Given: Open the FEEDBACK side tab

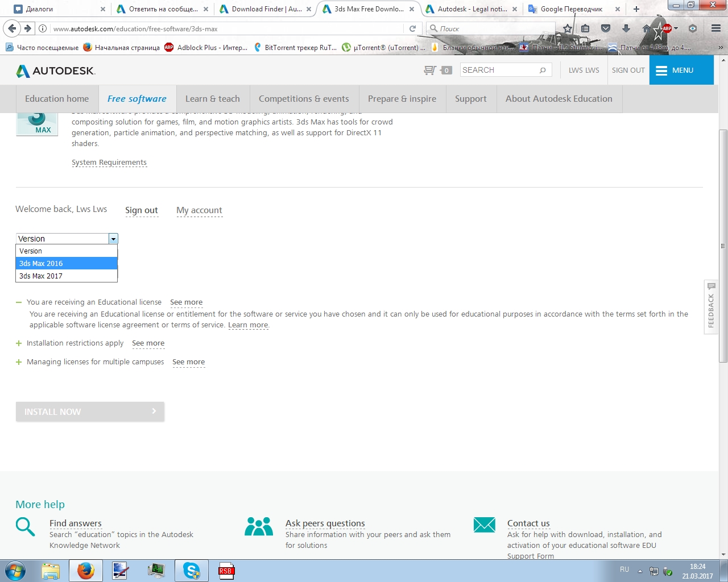Looking at the screenshot, I should click(711, 307).
